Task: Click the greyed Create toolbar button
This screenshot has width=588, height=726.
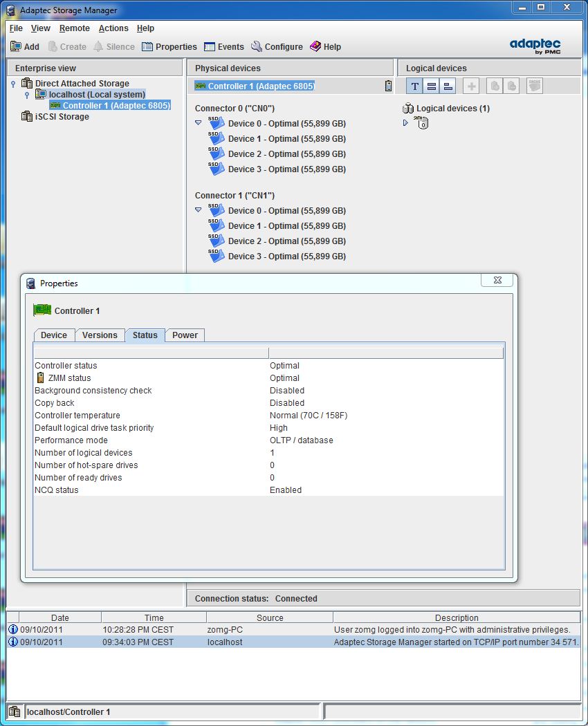Action: tap(67, 47)
